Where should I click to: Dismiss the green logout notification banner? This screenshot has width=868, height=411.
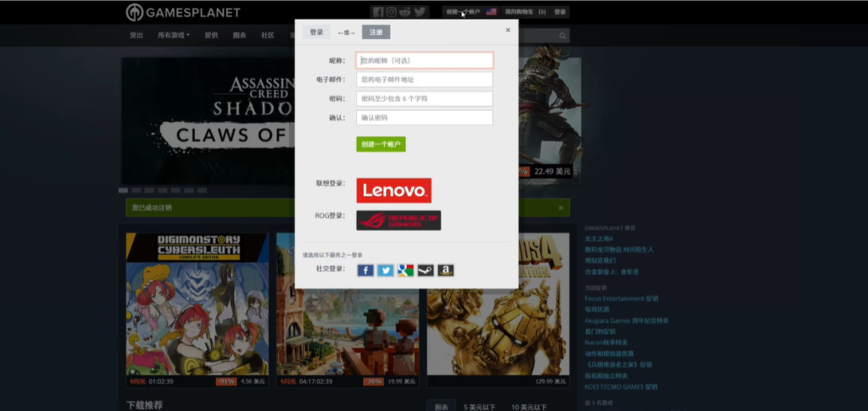(x=560, y=208)
